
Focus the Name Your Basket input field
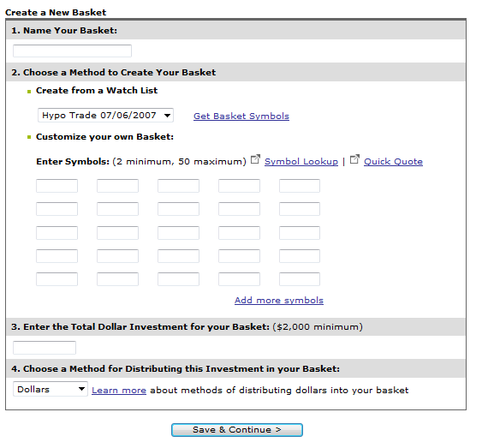72,51
